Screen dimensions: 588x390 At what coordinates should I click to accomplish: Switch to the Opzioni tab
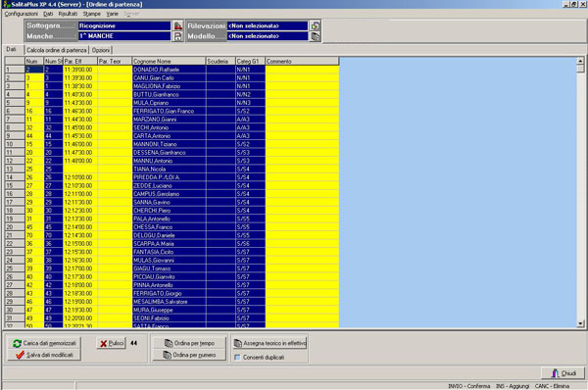point(101,50)
